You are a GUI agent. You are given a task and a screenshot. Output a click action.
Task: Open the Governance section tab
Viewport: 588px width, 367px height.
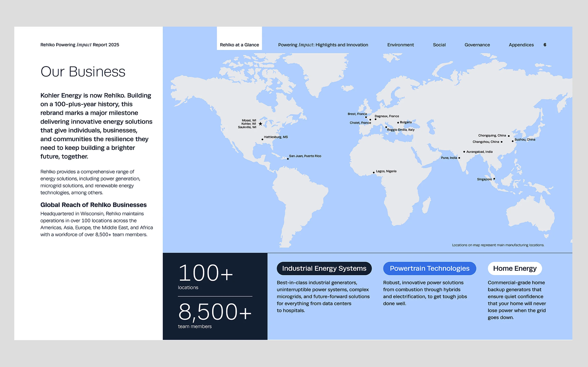click(477, 45)
